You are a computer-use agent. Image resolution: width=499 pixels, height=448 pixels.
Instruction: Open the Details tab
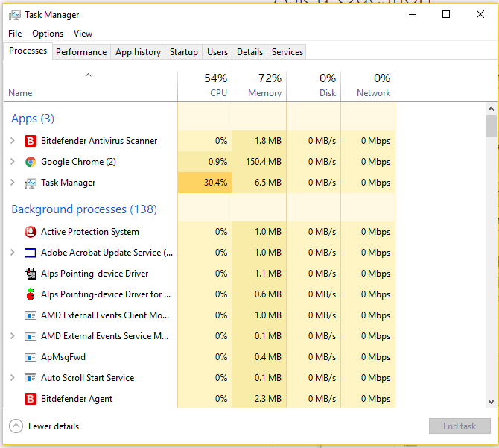coord(249,52)
